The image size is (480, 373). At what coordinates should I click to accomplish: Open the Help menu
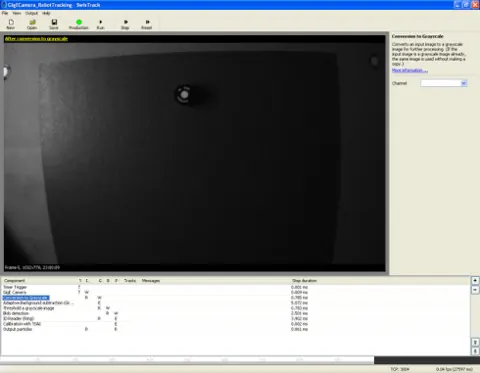click(46, 13)
